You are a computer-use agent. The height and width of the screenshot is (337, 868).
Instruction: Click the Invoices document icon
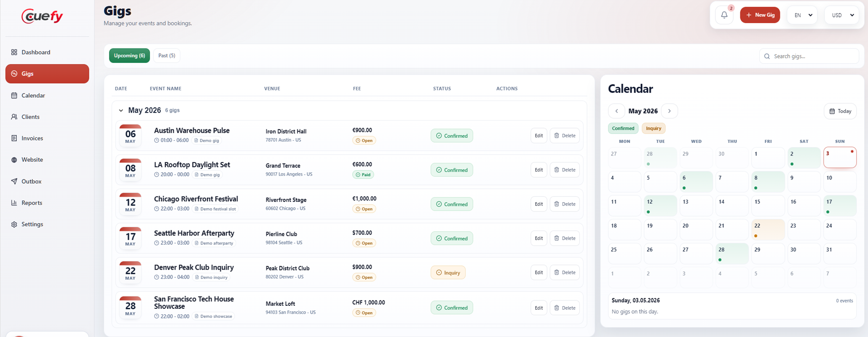(14, 138)
